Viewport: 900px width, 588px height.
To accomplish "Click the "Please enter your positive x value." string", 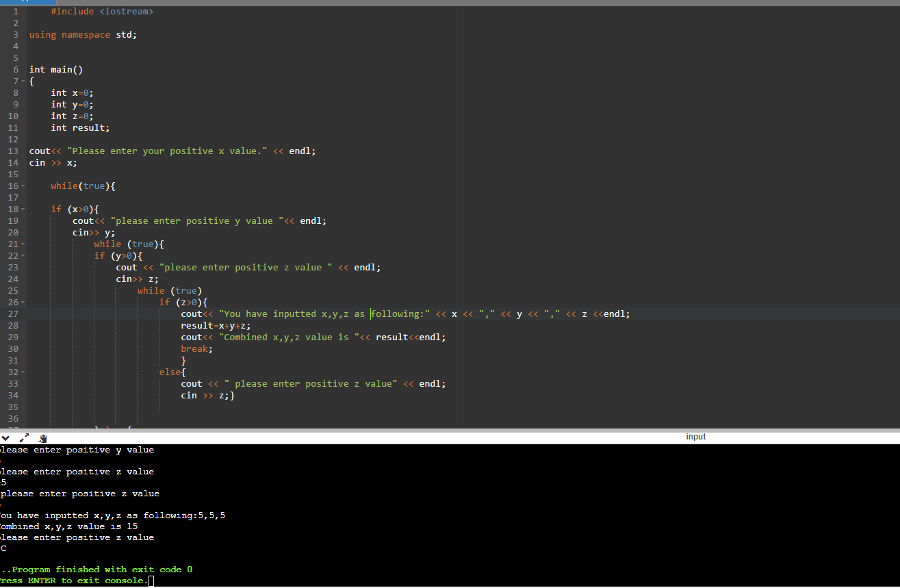I will point(167,151).
